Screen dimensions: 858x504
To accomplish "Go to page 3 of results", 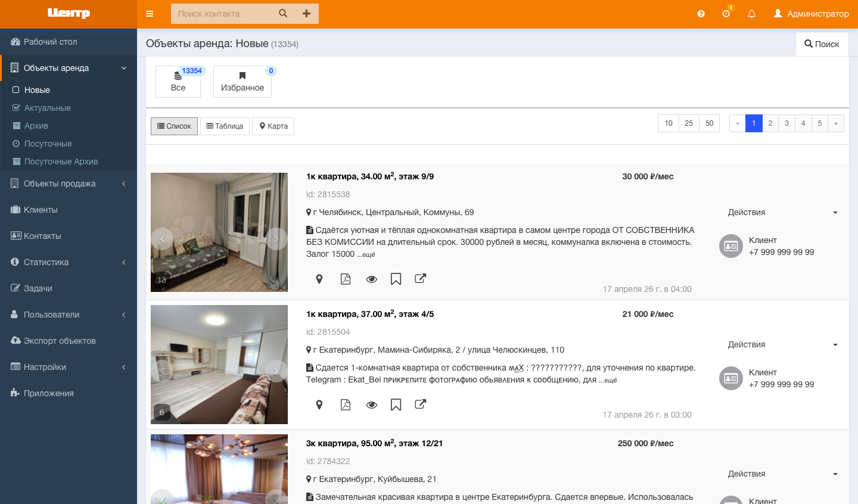I will (x=786, y=123).
